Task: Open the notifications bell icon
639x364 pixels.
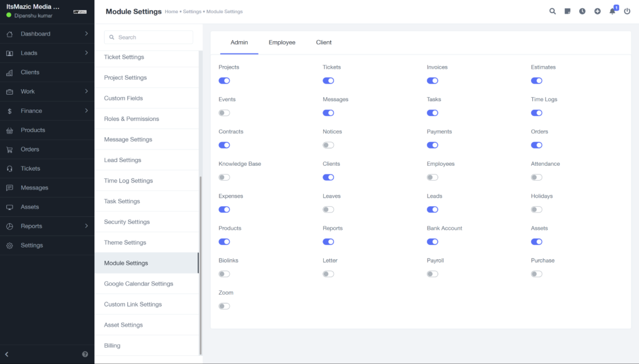Action: pos(612,11)
